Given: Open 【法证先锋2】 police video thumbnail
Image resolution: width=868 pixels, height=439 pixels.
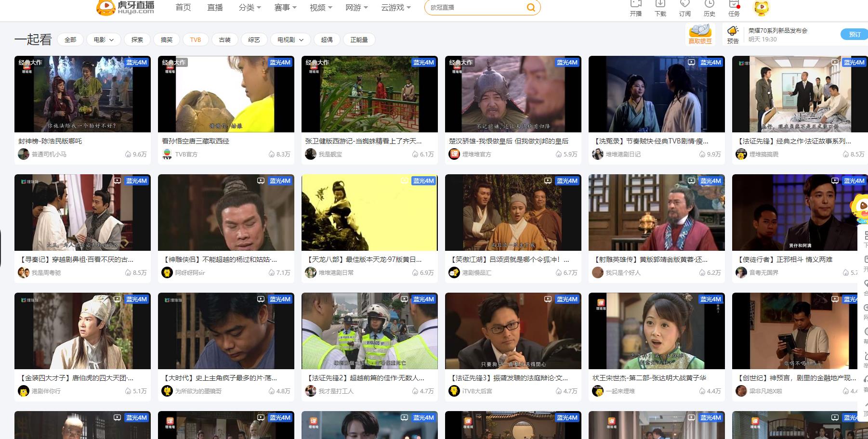Looking at the screenshot, I should (369, 331).
